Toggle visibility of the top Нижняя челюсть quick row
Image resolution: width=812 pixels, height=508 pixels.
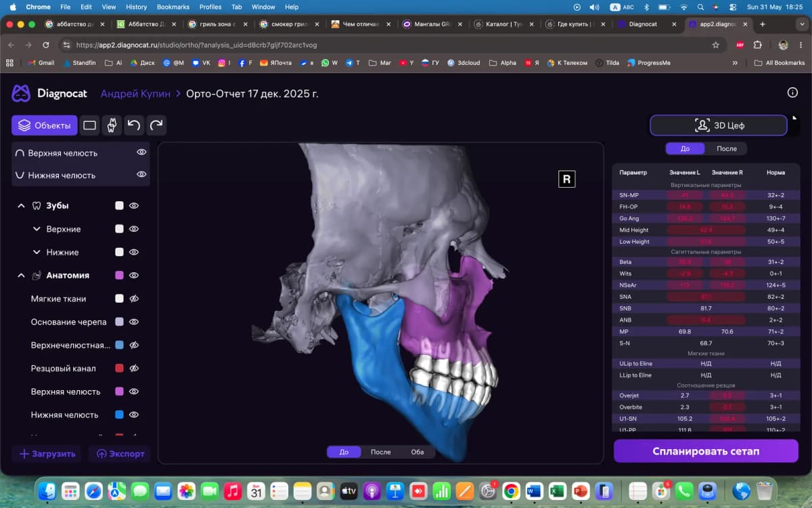tap(141, 175)
